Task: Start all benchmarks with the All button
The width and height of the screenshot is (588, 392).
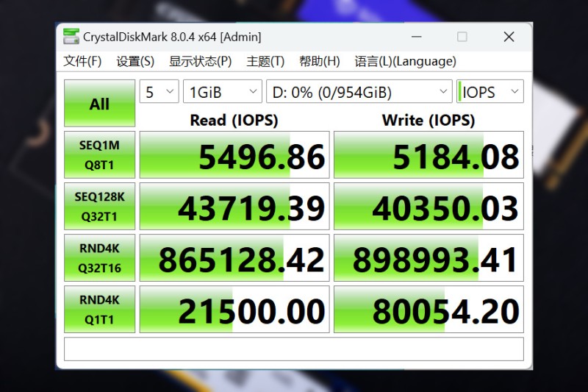Action: 99,103
